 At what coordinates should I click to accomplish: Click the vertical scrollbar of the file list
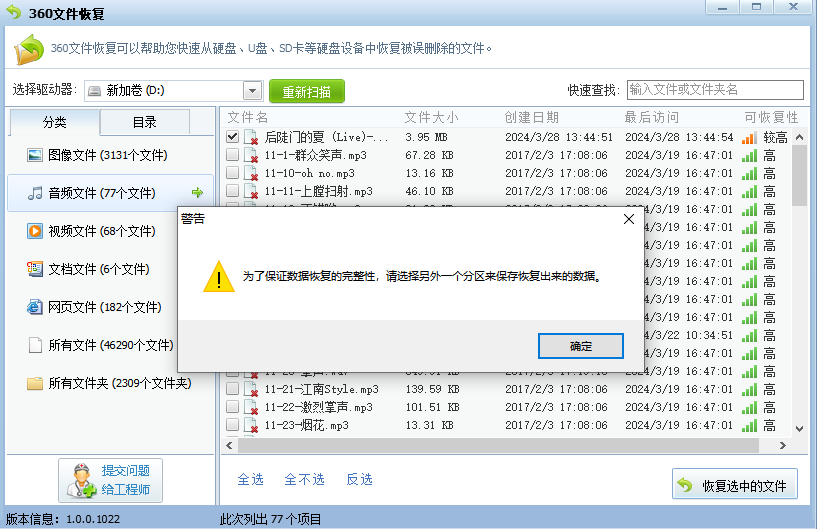(799, 300)
